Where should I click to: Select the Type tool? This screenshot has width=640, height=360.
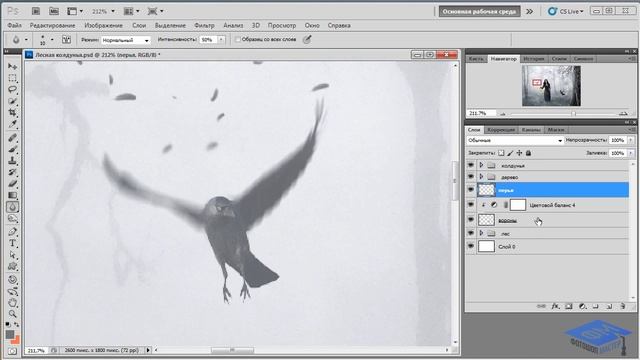click(13, 243)
